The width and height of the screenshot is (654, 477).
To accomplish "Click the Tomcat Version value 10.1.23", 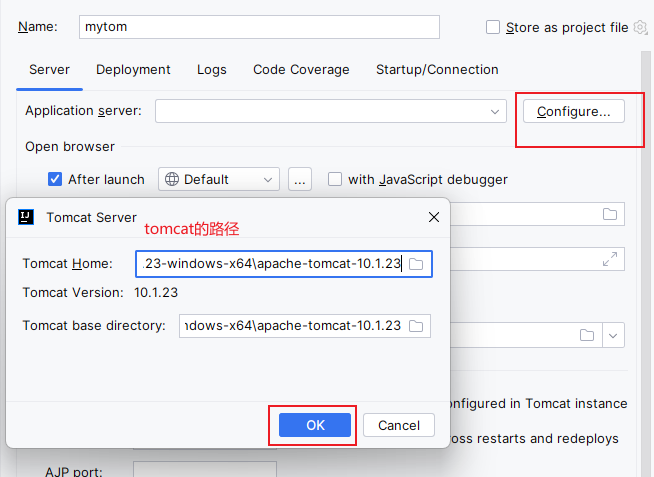I will (156, 293).
